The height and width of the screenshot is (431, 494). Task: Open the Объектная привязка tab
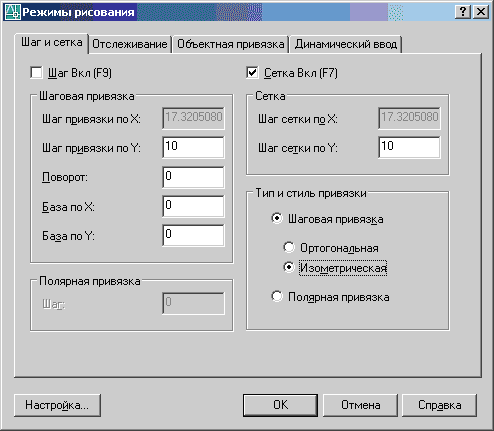coord(230,44)
